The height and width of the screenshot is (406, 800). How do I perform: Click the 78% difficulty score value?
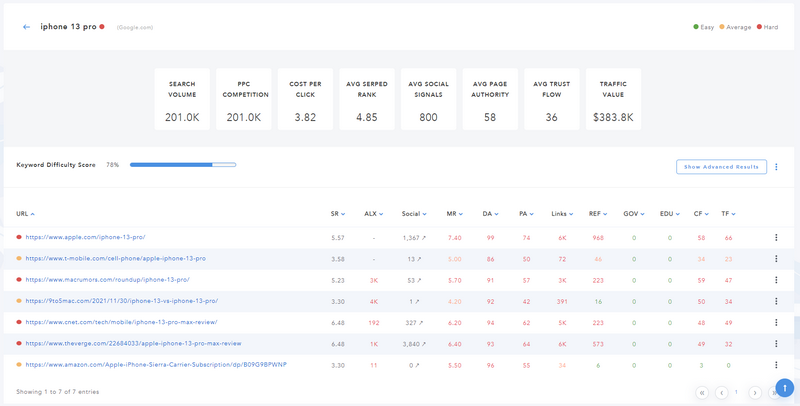(x=112, y=165)
